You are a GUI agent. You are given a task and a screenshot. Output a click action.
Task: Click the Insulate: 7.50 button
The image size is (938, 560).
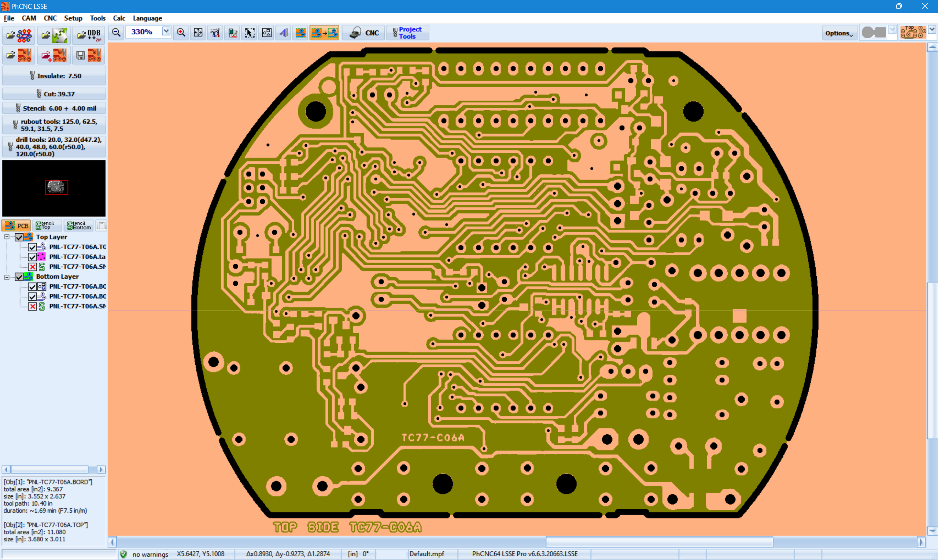click(x=54, y=76)
